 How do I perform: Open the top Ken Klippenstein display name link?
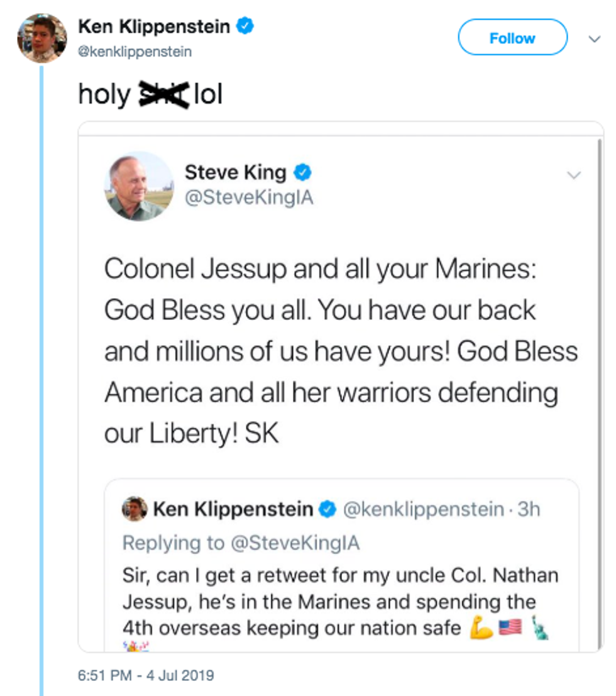155,26
